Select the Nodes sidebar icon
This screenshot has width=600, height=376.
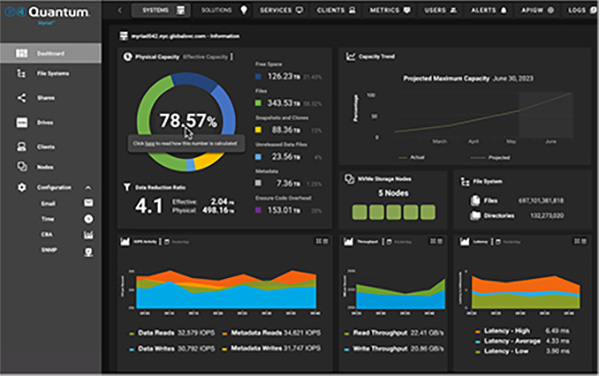(x=22, y=167)
